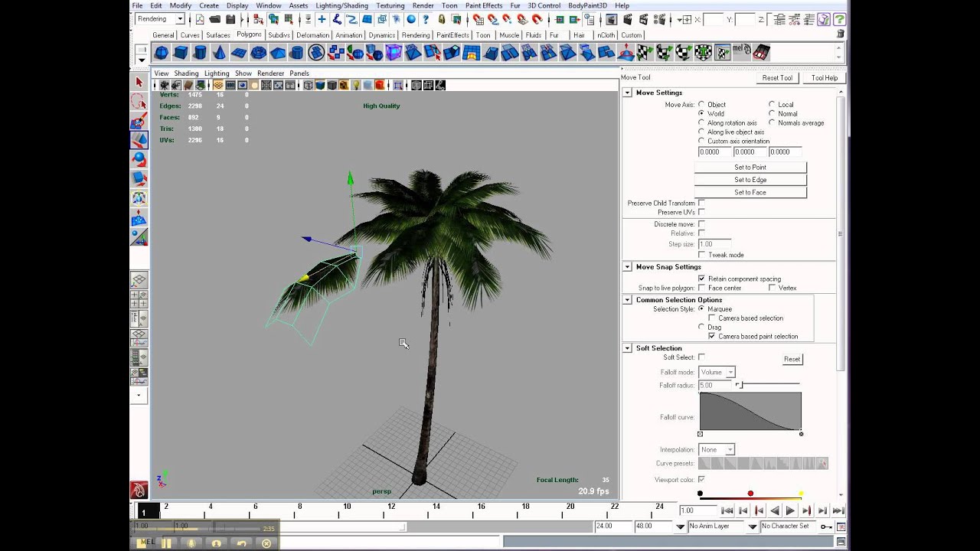Enable Tweak mode checkbox
This screenshot has height=551, width=980.
coord(701,255)
